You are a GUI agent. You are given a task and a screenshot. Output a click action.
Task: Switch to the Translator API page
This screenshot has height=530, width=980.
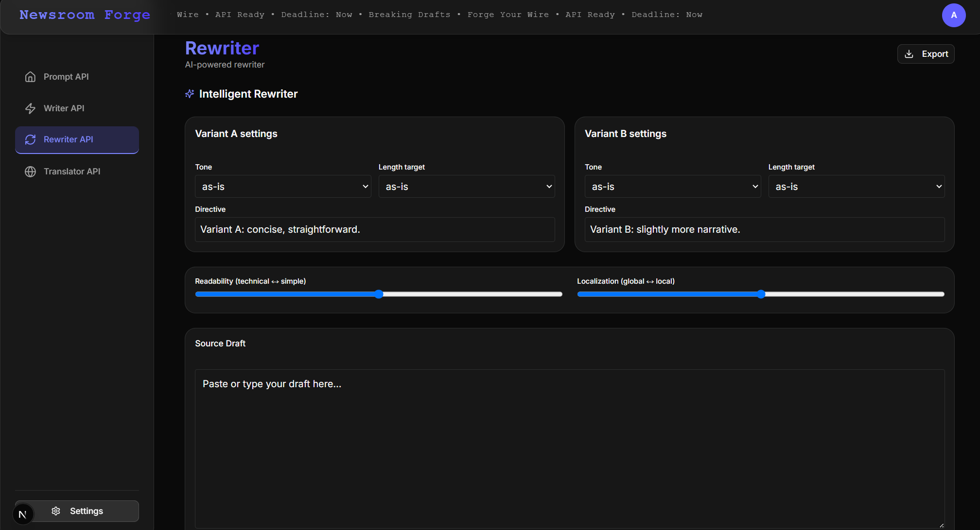click(72, 171)
